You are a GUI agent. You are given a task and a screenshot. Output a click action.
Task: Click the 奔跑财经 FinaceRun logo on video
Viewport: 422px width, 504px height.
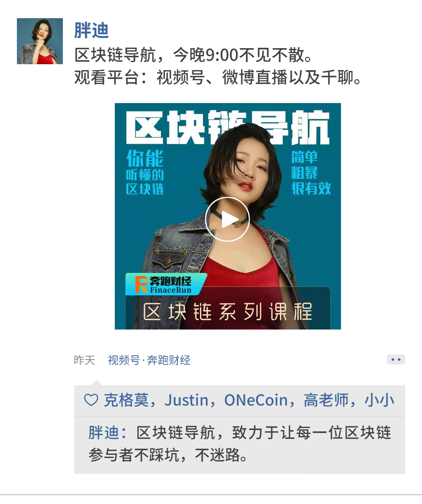166,284
